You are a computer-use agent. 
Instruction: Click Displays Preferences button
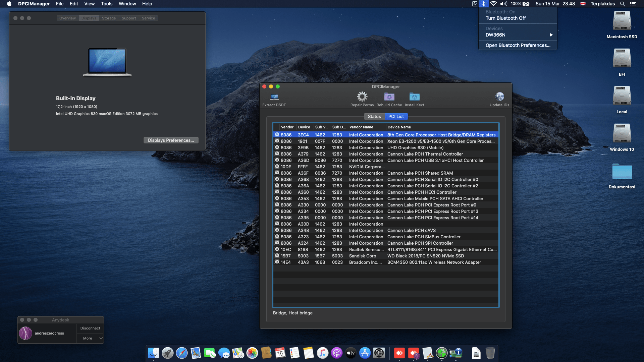pos(171,140)
